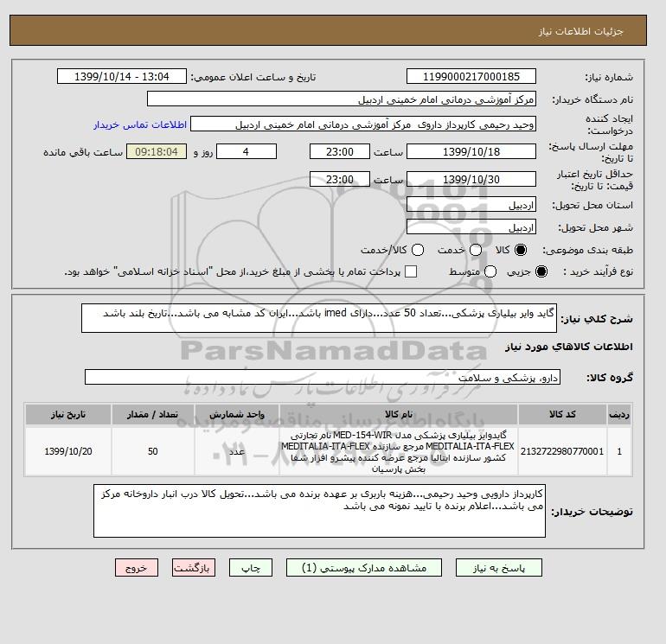This screenshot has height=644, width=666.
Task: Click the need date cell 1399/10/20
Action: [x=68, y=451]
